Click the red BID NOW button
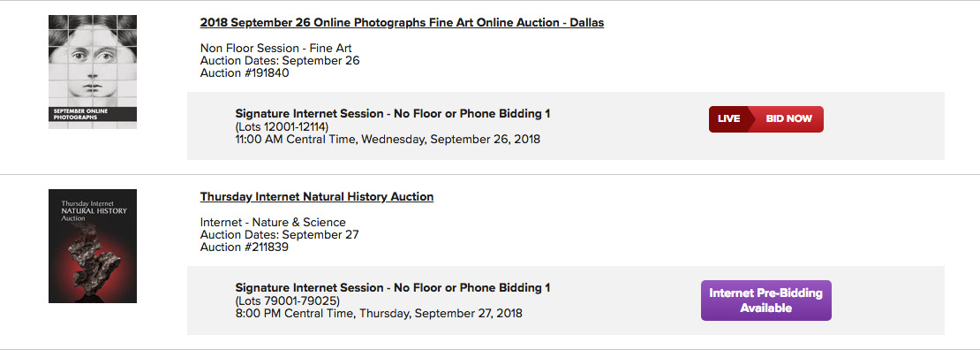980x350 pixels. pos(788,119)
